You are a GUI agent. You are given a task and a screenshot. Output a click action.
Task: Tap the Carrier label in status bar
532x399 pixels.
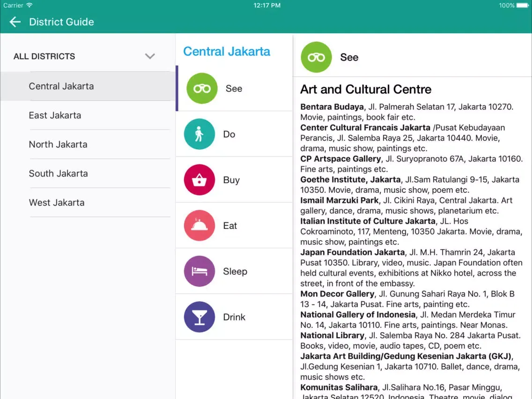[x=13, y=6]
